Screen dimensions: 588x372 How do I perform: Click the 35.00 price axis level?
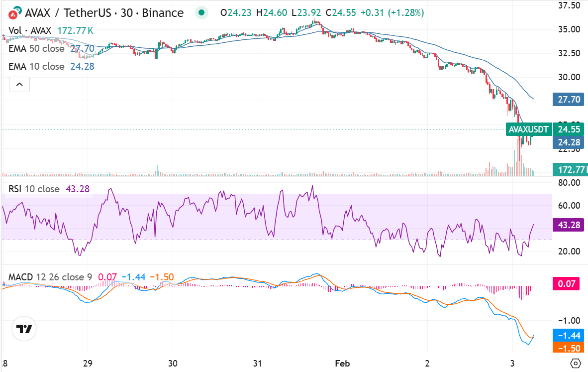coord(569,29)
